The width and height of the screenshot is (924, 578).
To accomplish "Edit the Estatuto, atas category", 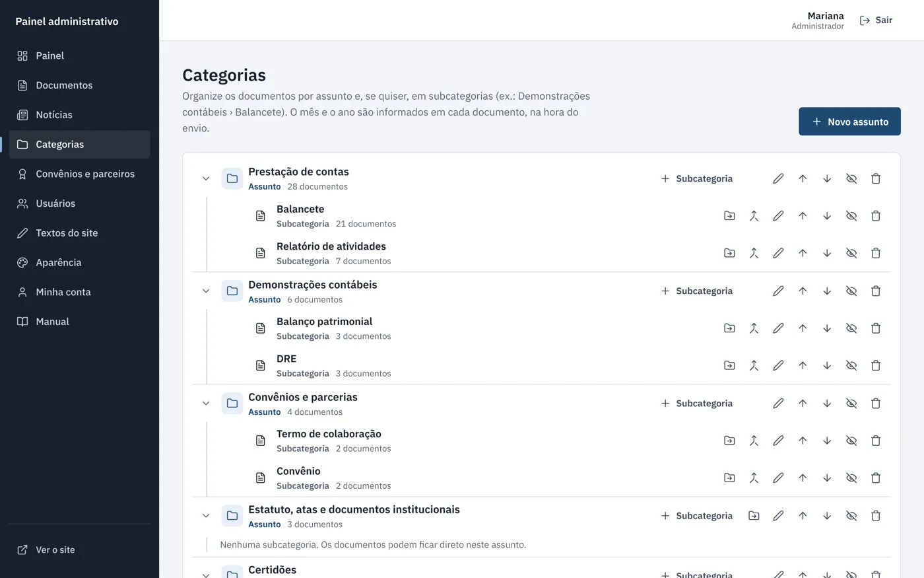I will (778, 516).
